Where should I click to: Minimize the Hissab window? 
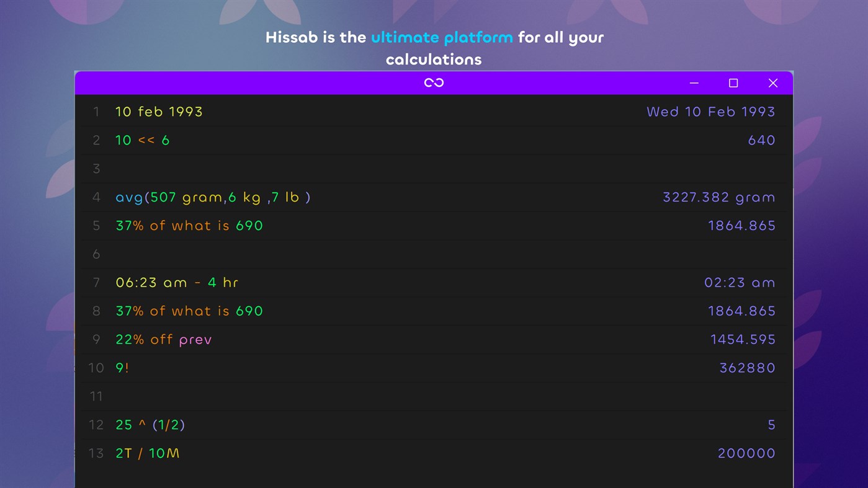tap(693, 82)
